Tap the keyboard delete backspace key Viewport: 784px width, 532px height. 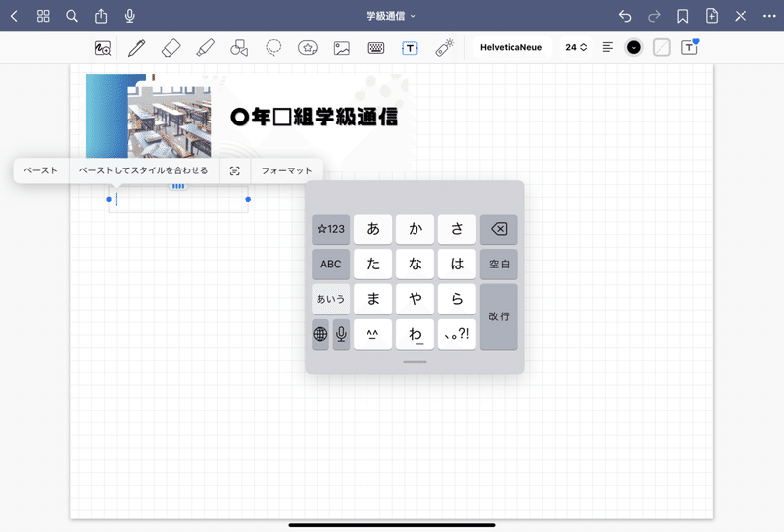click(499, 229)
